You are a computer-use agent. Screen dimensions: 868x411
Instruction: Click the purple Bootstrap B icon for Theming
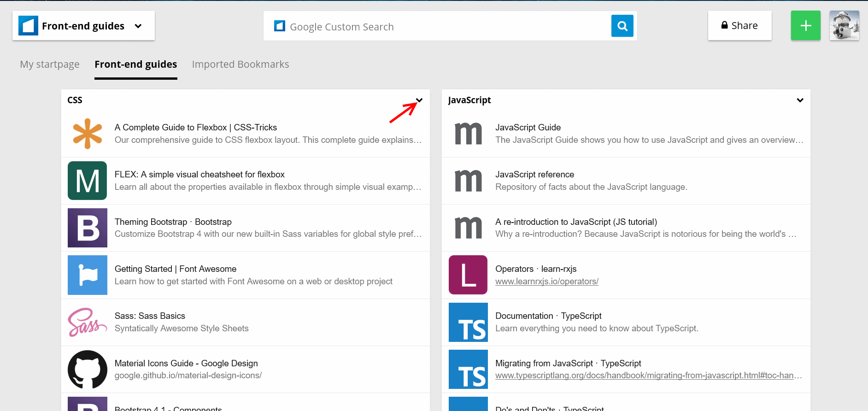click(88, 228)
